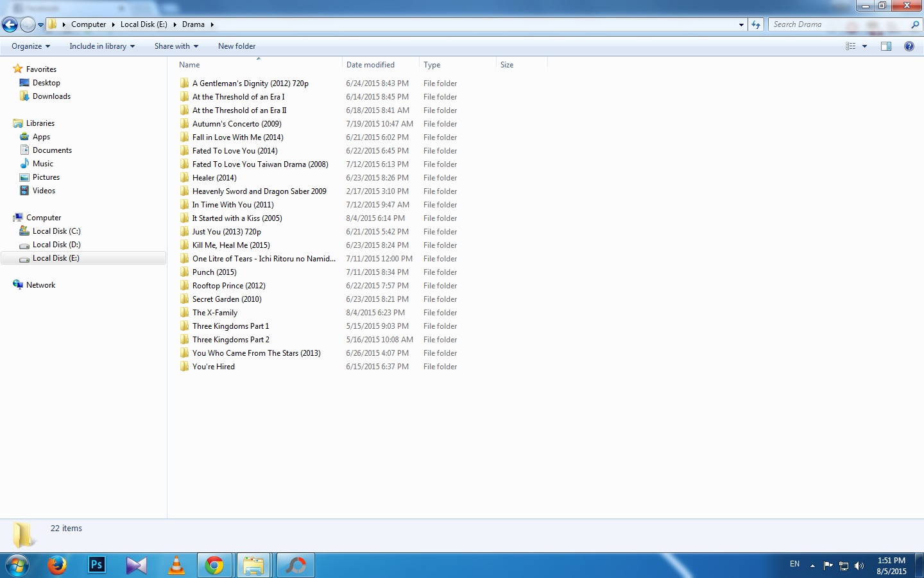Open the Help question mark icon
The image size is (924, 578).
click(x=909, y=46)
